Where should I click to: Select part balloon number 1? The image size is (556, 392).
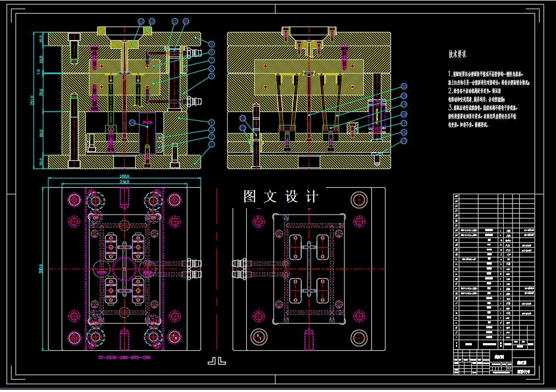[212, 144]
